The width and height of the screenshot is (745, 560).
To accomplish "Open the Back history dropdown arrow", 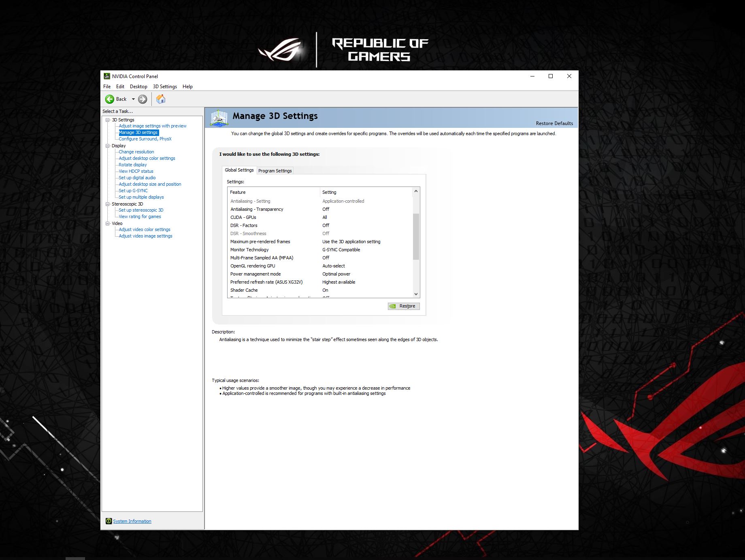I will coord(133,99).
